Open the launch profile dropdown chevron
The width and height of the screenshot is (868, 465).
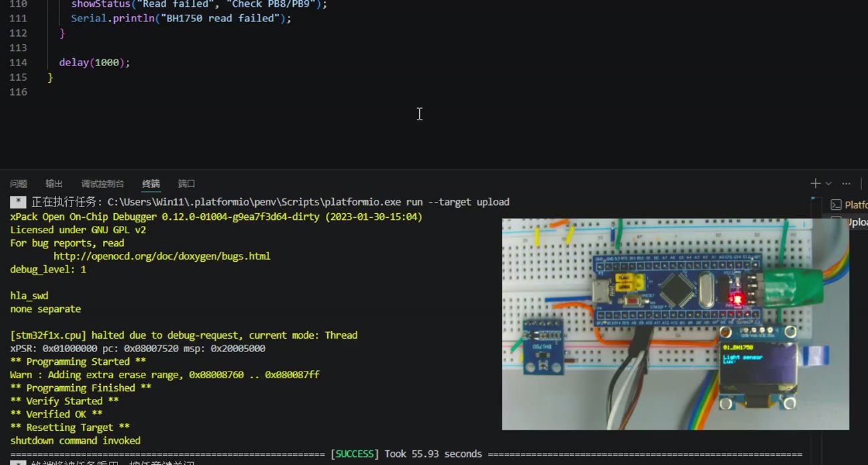(829, 184)
